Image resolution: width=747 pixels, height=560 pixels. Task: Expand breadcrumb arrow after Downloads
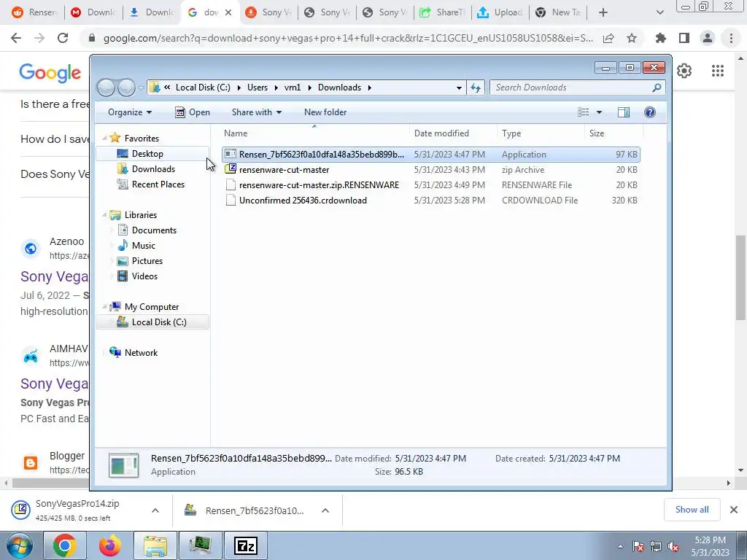click(369, 87)
